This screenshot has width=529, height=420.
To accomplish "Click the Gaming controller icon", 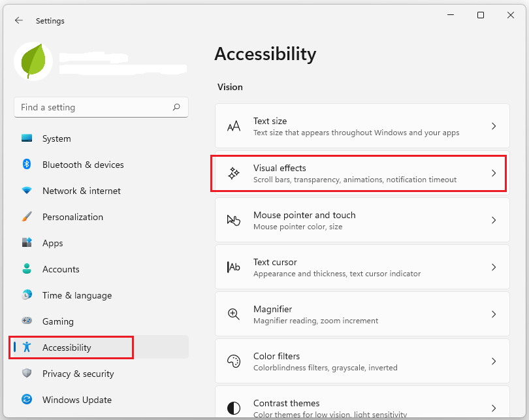I will coord(27,321).
